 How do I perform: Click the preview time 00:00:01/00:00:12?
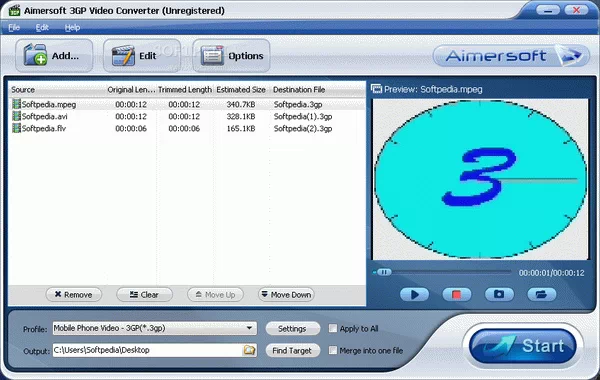[x=551, y=273]
